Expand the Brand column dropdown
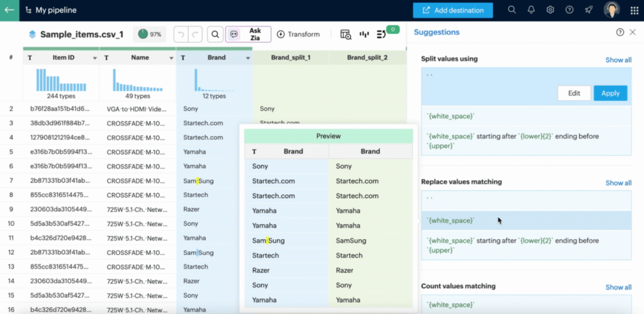Viewport: 644px width, 314px height. pos(248,59)
